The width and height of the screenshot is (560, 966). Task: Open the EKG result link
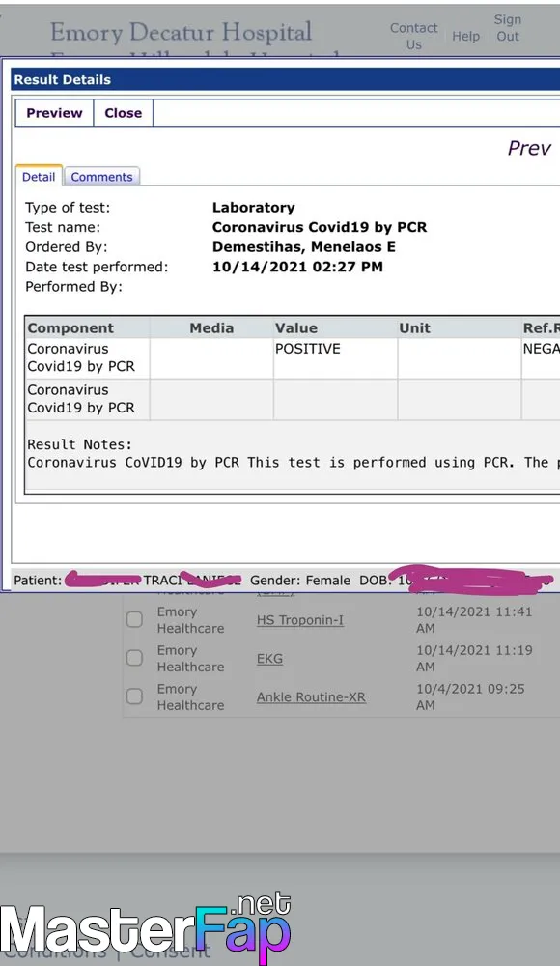pos(269,659)
